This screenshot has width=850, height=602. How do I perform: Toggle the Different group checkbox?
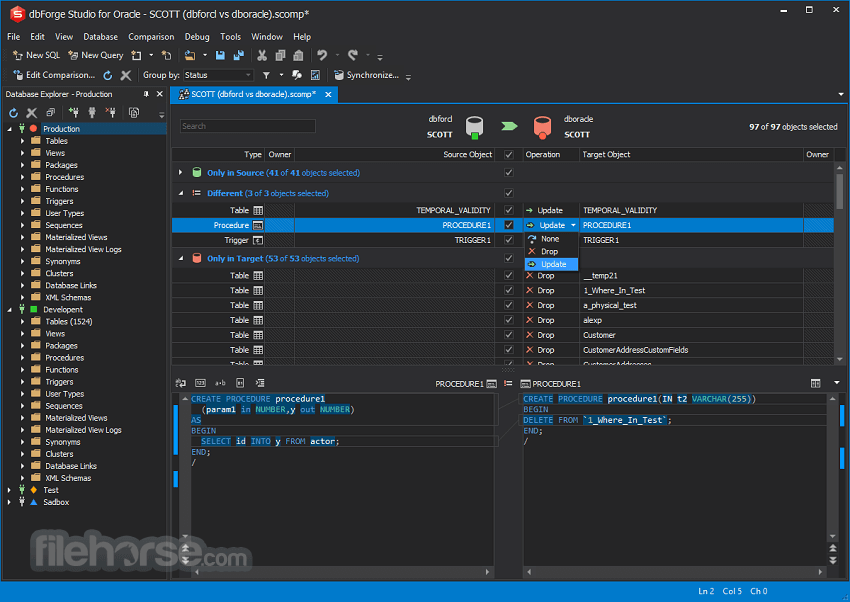(x=508, y=193)
